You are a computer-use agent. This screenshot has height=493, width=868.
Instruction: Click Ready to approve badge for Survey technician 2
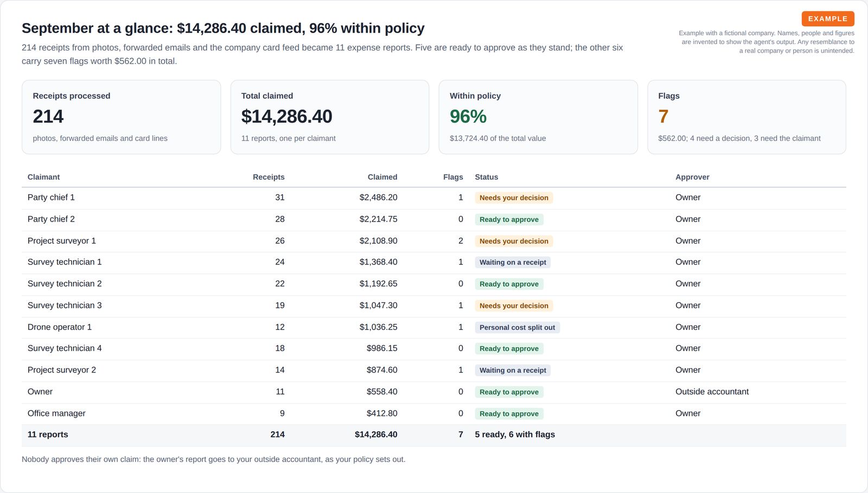pos(509,284)
